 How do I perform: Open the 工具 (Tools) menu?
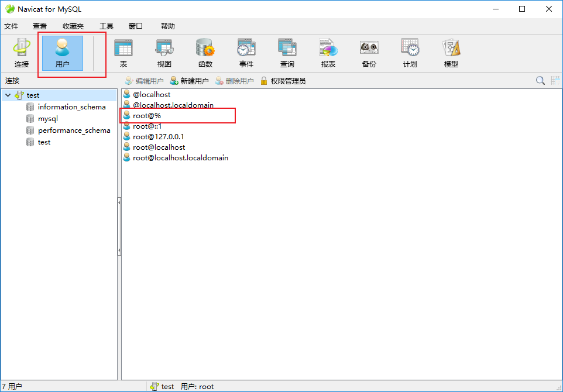pos(107,26)
